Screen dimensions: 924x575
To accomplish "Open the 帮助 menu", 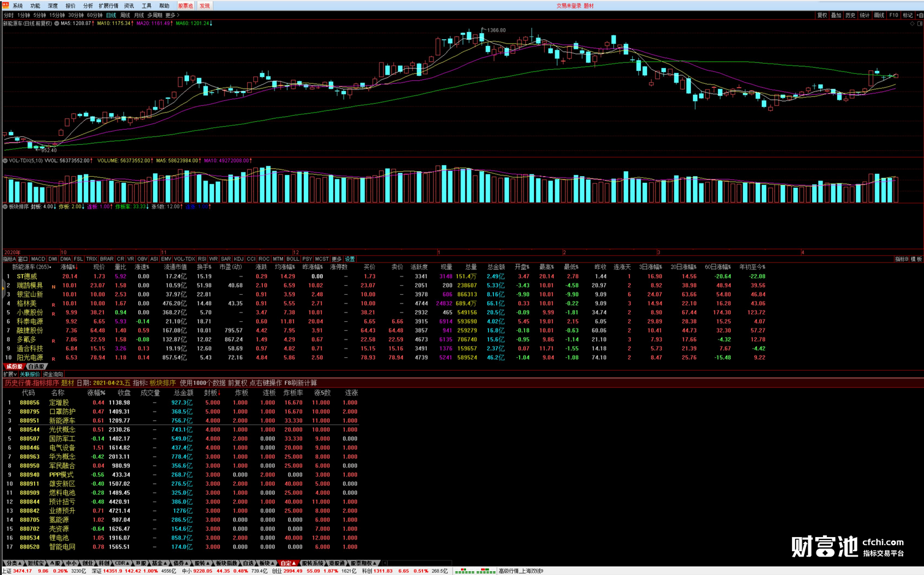I will pyautogui.click(x=164, y=6).
